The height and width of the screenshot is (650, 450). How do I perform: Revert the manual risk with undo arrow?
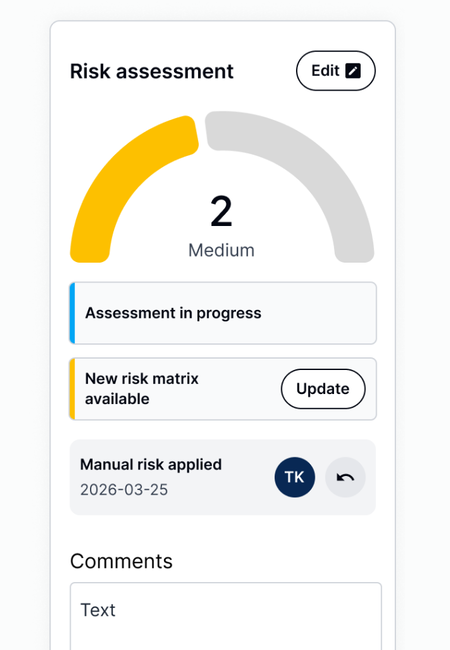tap(345, 477)
